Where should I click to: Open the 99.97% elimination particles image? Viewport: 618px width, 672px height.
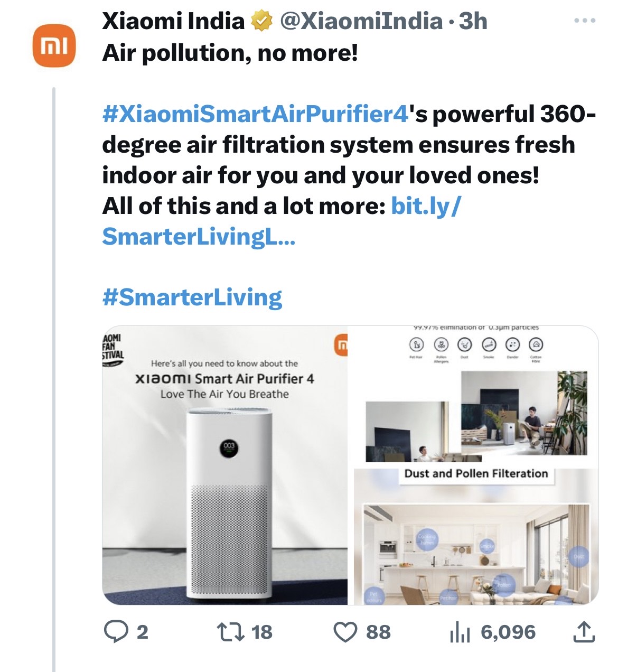tap(476, 395)
